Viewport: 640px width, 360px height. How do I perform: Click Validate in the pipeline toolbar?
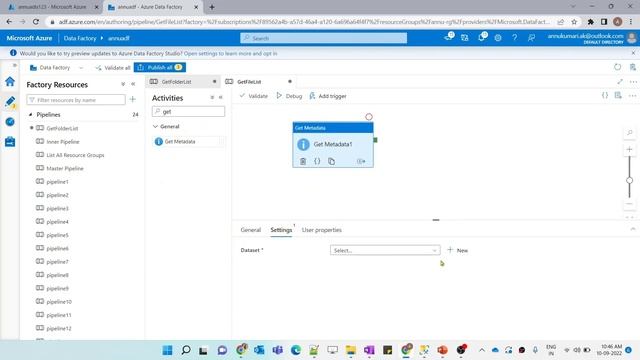(253, 96)
